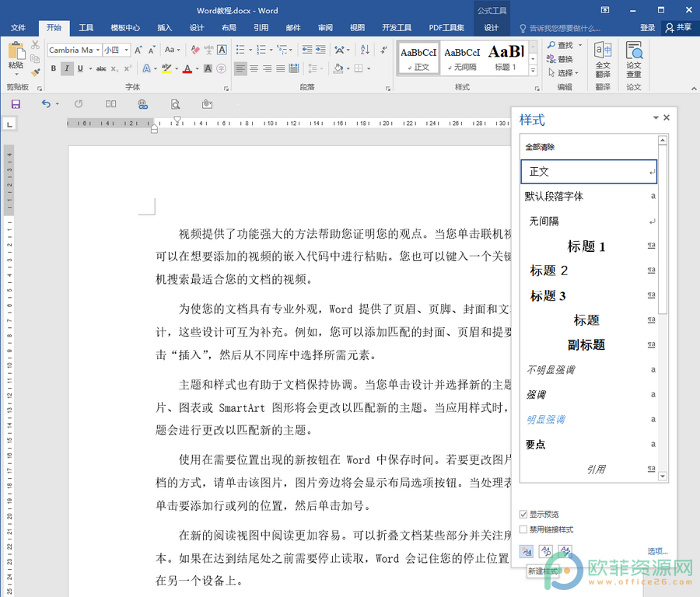The height and width of the screenshot is (597, 700).
Task: Switch to the 视图 tab
Action: pyautogui.click(x=357, y=28)
